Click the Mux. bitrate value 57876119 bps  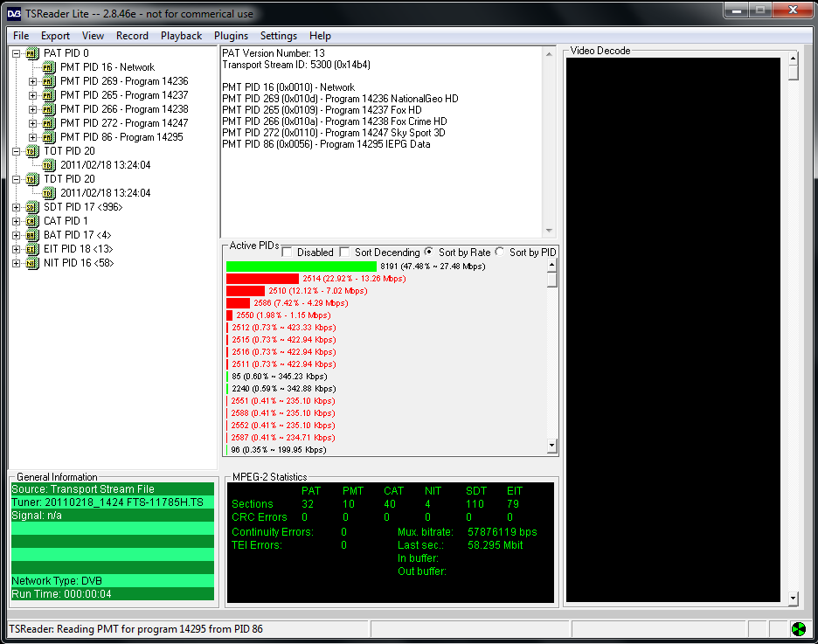point(502,532)
